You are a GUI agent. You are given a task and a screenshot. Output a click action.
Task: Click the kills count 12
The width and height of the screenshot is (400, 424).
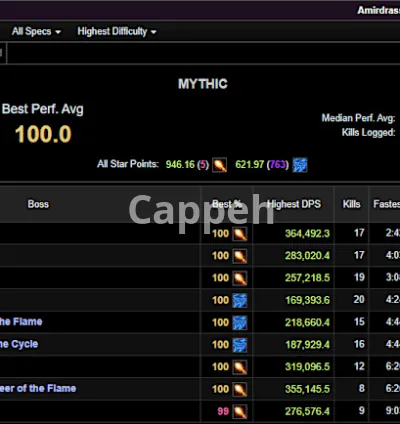tap(359, 366)
